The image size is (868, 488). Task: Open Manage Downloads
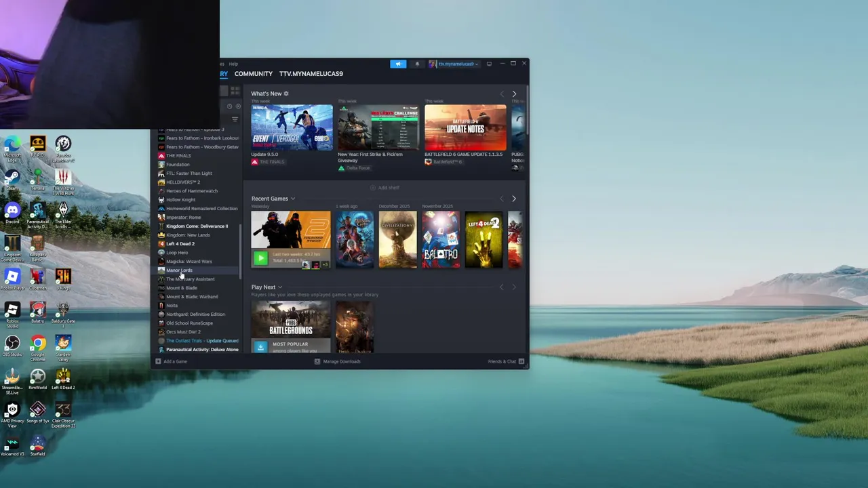(x=337, y=361)
